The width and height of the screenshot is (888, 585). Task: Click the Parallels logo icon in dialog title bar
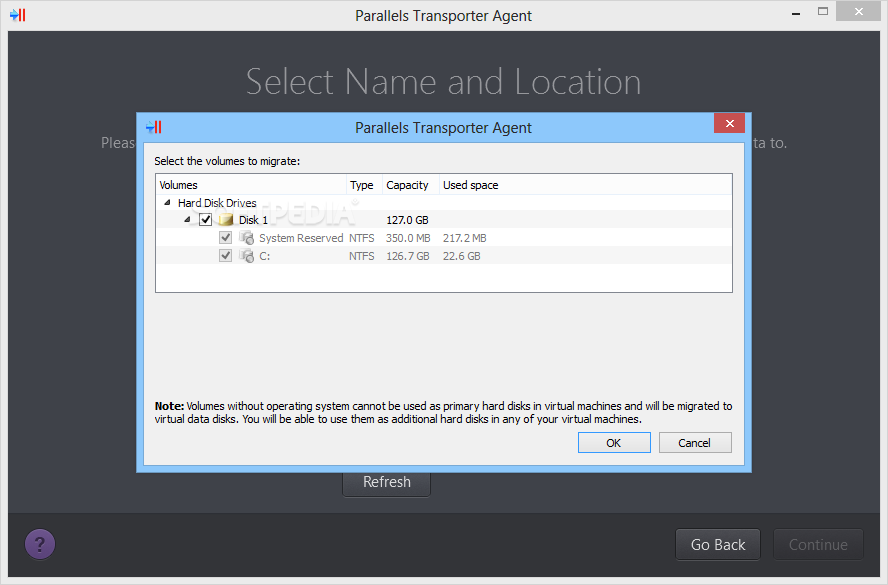coord(153,127)
